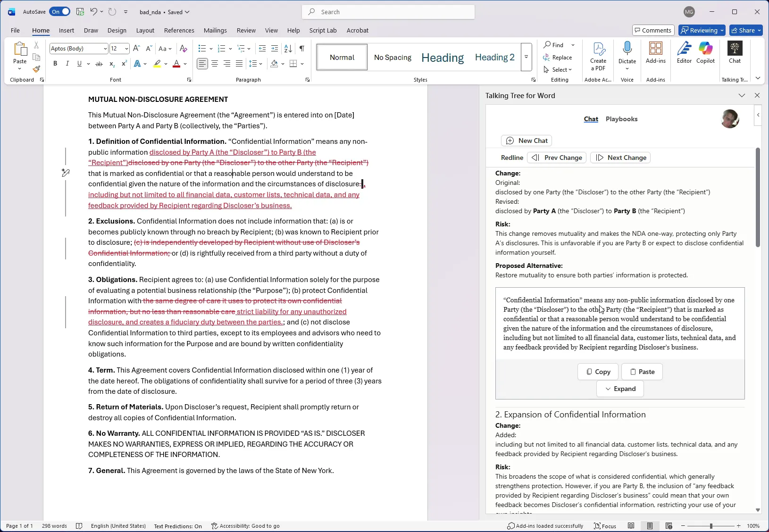The width and height of the screenshot is (769, 532).
Task: Expand the proposed text with Expand
Action: tap(620, 389)
